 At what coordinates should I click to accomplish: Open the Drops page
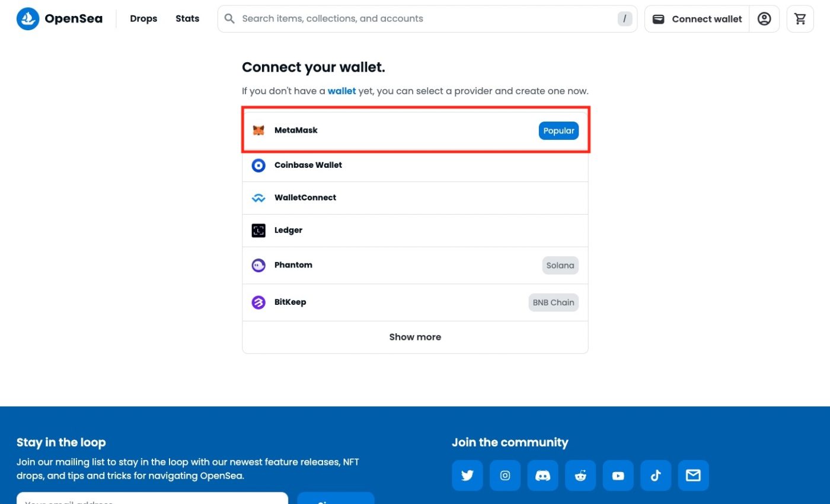tap(143, 19)
